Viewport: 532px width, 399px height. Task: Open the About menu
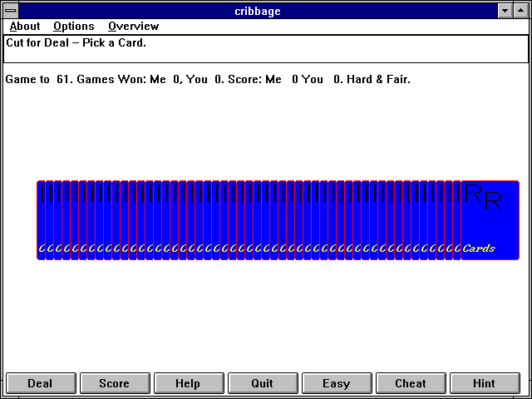coord(25,26)
